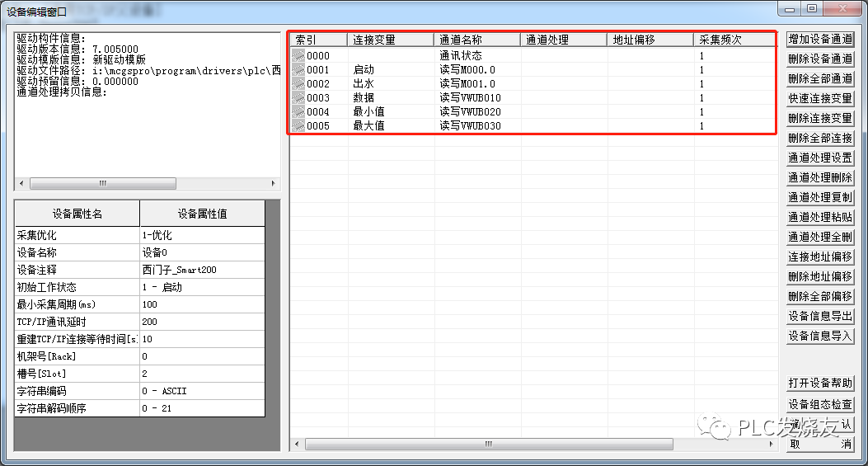Select connected variable 数据
868x466 pixels.
pyautogui.click(x=364, y=97)
